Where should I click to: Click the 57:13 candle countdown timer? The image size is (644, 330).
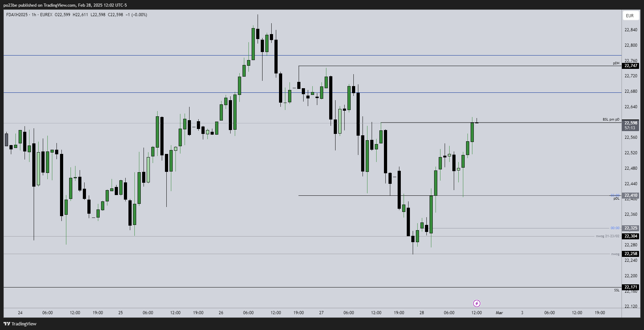tap(631, 128)
